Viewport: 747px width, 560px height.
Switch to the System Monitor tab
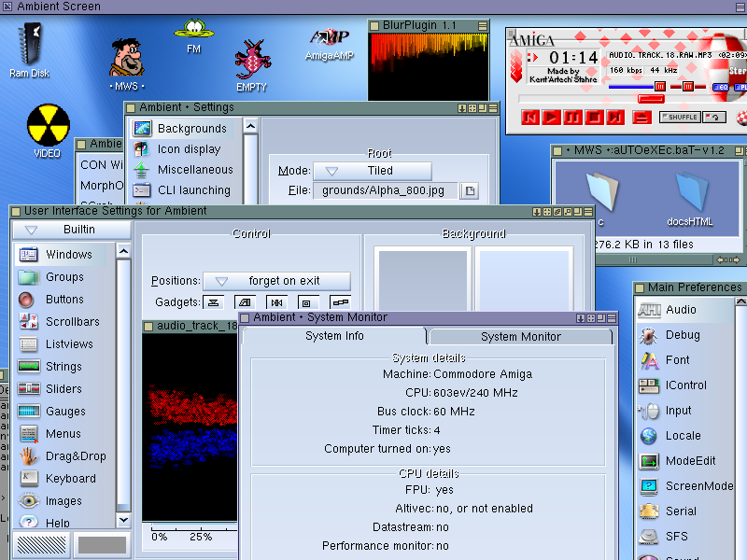[521, 337]
